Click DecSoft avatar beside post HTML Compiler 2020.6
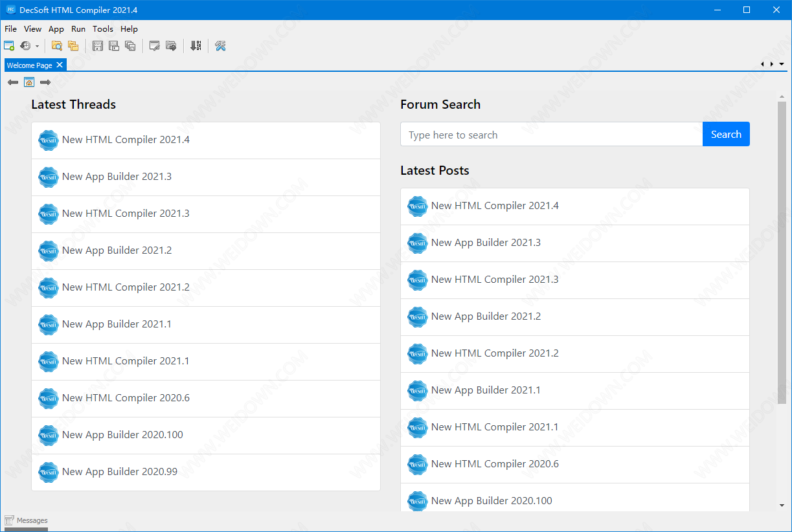The image size is (792, 532). [418, 464]
